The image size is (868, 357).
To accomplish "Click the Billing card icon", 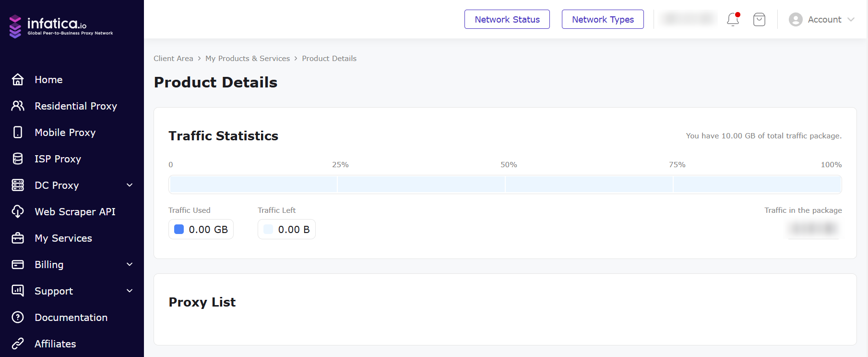I will click(x=18, y=264).
